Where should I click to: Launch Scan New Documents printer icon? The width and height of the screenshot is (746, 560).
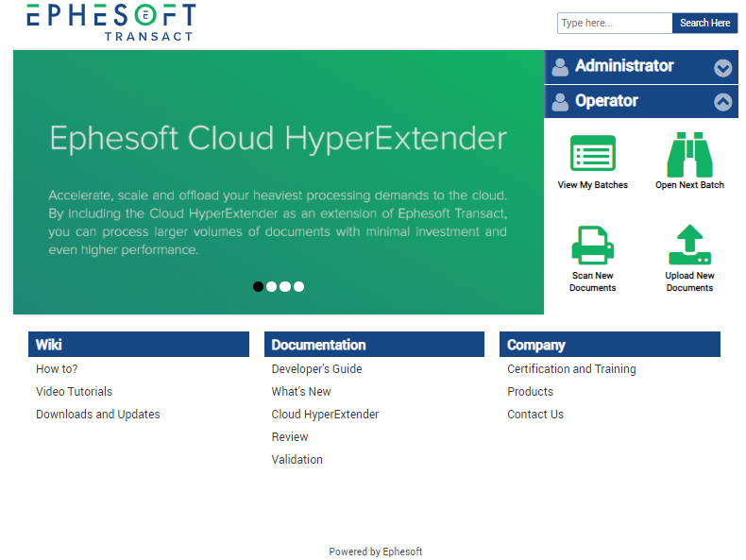[x=592, y=245]
